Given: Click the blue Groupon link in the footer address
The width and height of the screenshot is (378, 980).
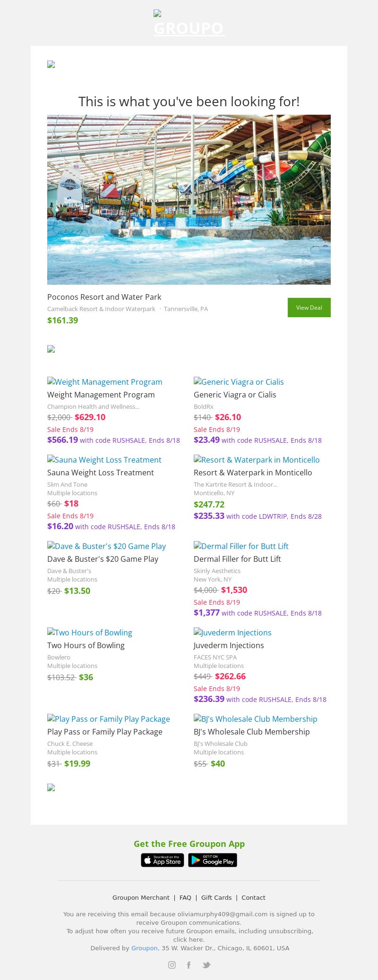Looking at the screenshot, I should pyautogui.click(x=145, y=948).
